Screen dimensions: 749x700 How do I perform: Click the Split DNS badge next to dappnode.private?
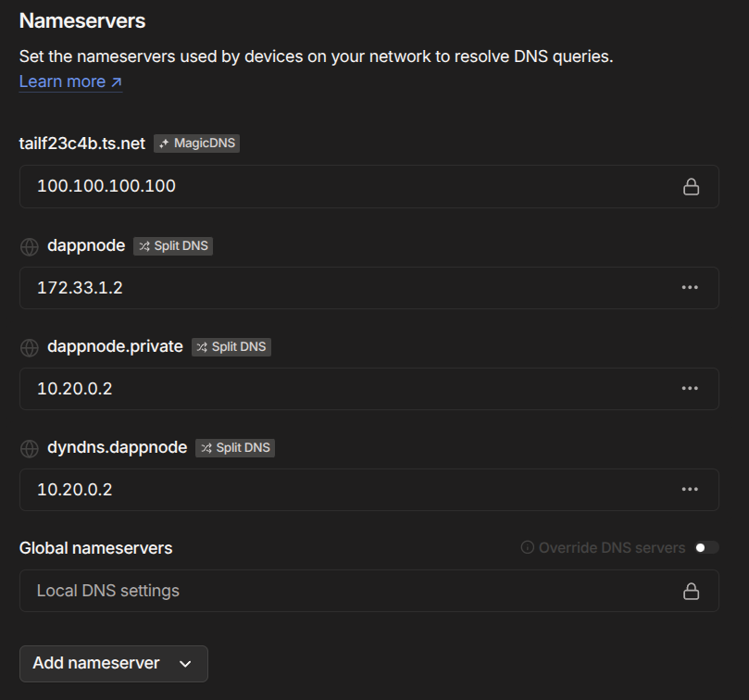click(231, 347)
